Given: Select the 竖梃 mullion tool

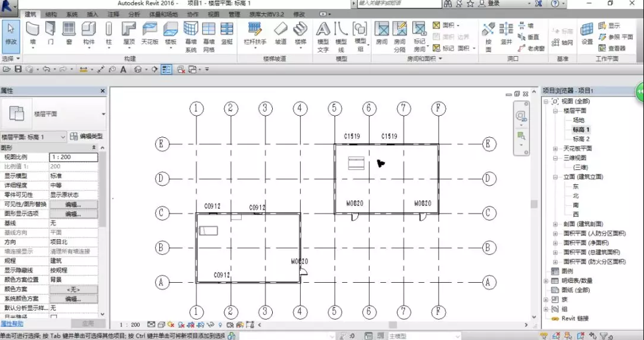Looking at the screenshot, I should tap(227, 34).
